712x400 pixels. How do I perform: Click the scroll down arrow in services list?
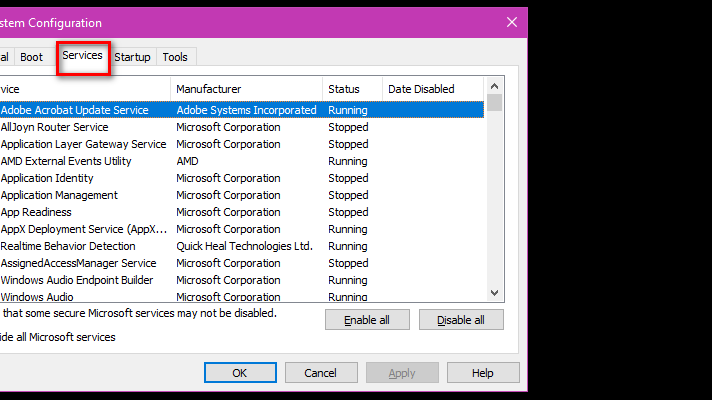(494, 293)
